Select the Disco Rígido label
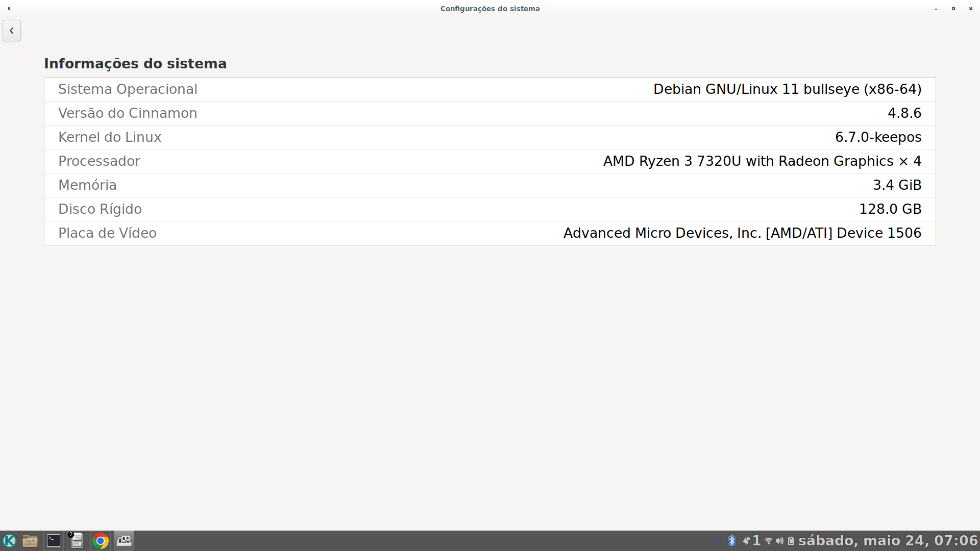The height and width of the screenshot is (551, 980). pos(100,209)
